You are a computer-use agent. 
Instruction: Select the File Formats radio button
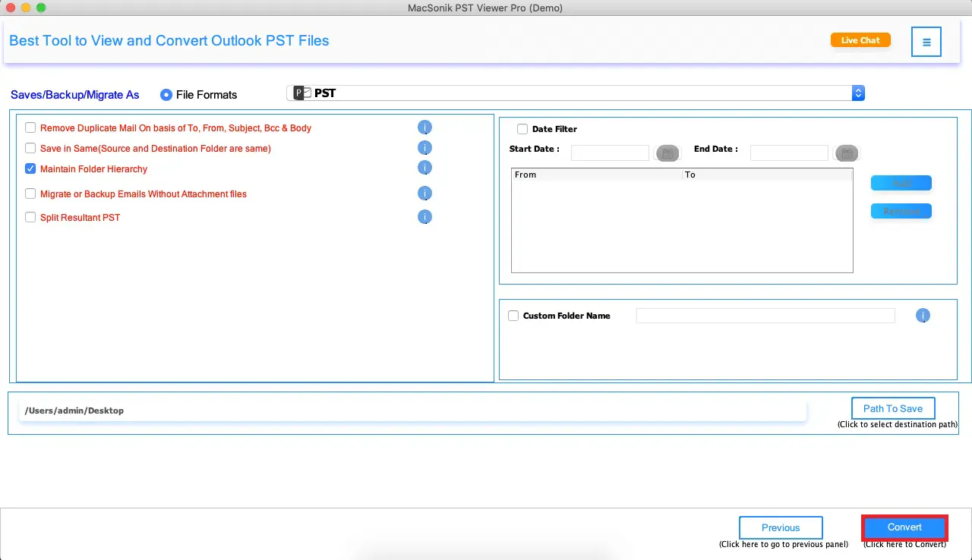point(166,95)
